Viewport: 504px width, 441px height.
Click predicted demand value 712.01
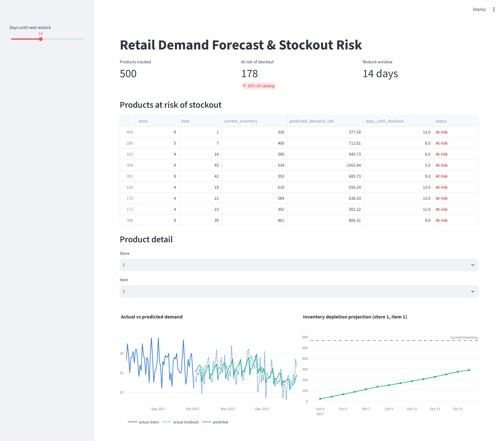pos(325,143)
